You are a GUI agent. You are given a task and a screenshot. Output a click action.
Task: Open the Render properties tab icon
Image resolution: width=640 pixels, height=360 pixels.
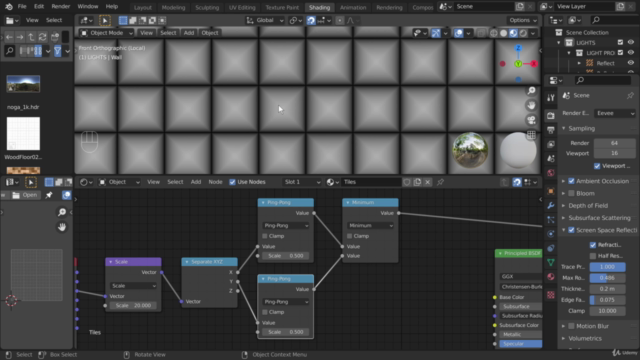[x=551, y=116]
